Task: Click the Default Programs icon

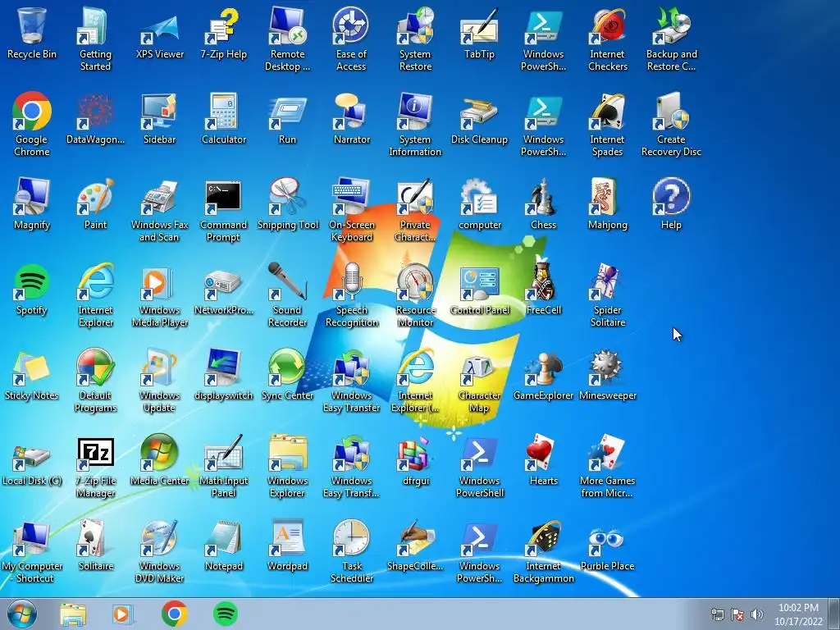Action: (x=95, y=380)
